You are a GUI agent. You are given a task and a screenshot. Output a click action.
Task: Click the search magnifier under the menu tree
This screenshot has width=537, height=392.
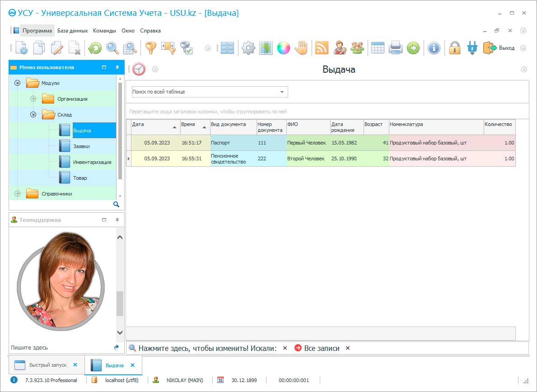[x=116, y=205]
